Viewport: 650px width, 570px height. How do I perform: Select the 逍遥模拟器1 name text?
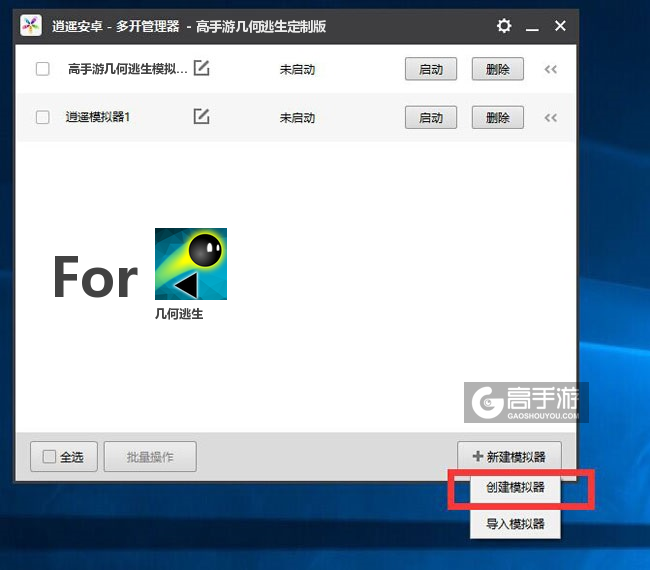pyautogui.click(x=98, y=117)
